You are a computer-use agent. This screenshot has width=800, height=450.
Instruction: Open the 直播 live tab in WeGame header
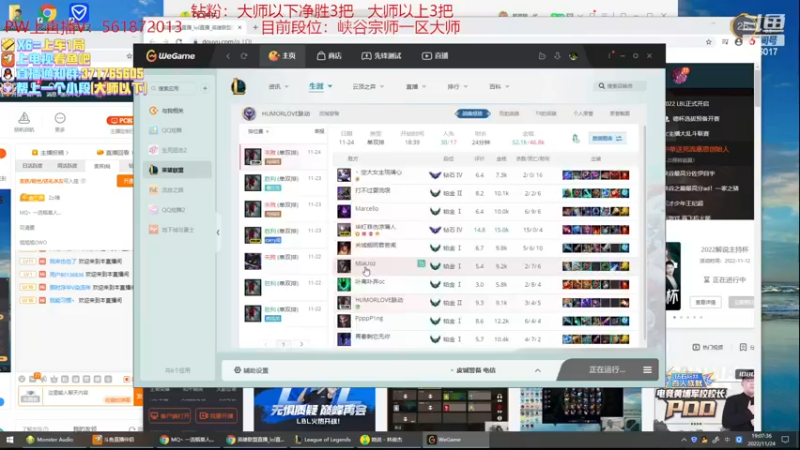(x=435, y=56)
